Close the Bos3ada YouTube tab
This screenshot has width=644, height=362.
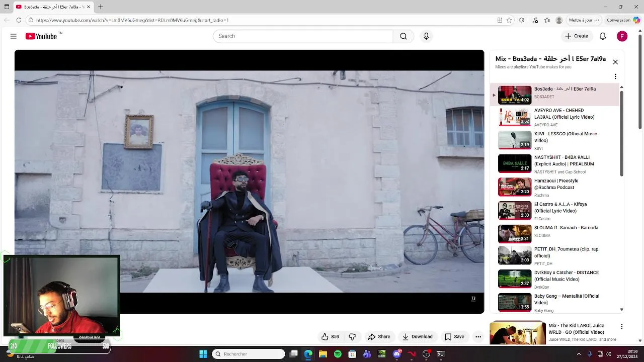(89, 7)
